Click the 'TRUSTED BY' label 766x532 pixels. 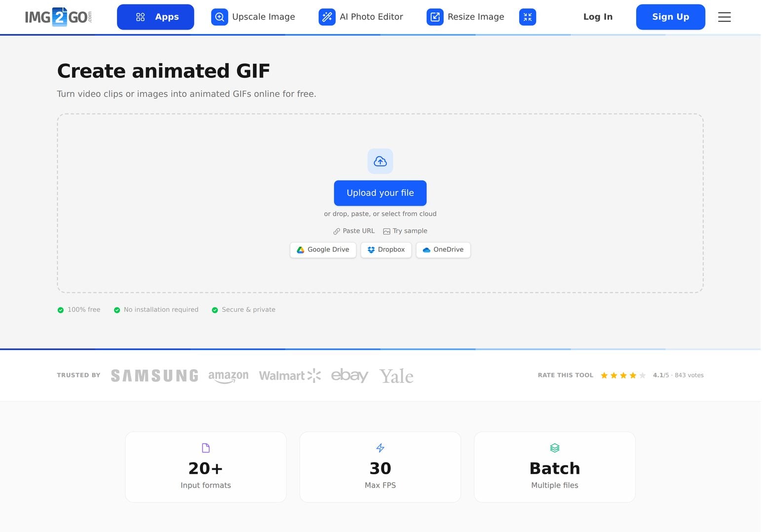(x=78, y=376)
